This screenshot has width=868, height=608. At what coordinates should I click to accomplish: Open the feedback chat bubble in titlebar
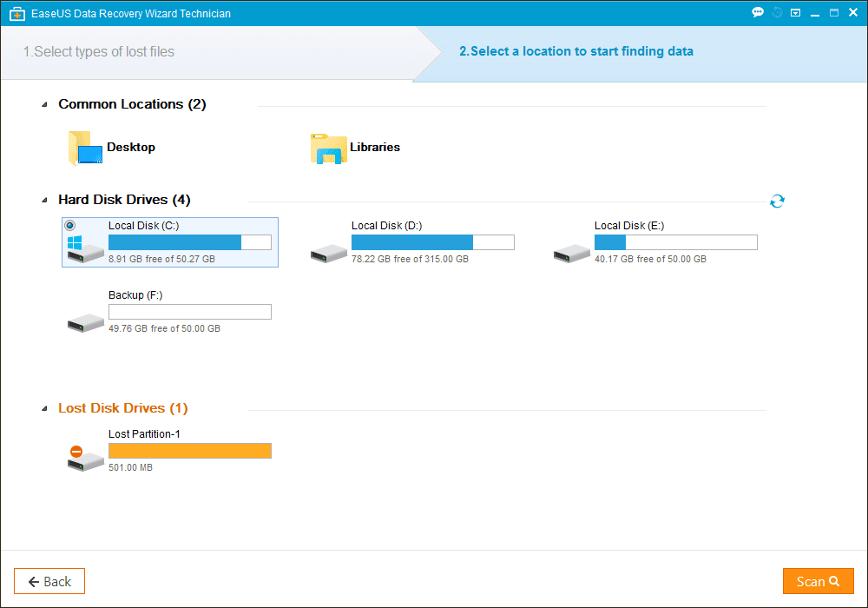click(757, 13)
